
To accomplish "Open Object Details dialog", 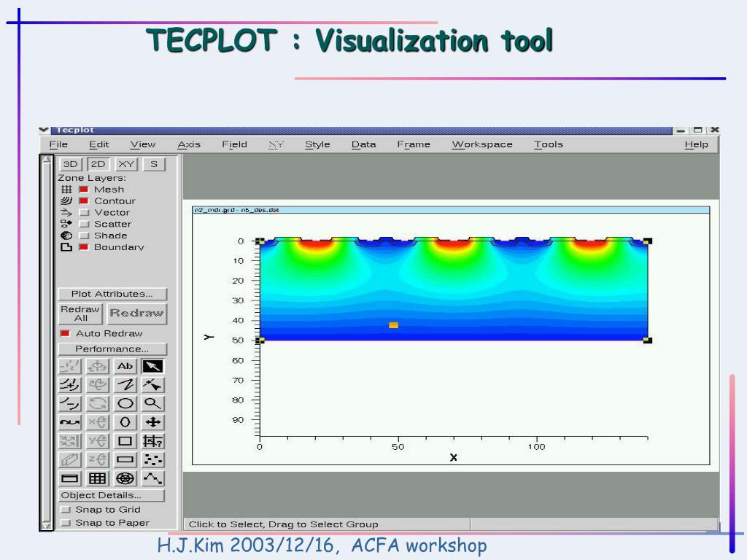I will pyautogui.click(x=112, y=495).
